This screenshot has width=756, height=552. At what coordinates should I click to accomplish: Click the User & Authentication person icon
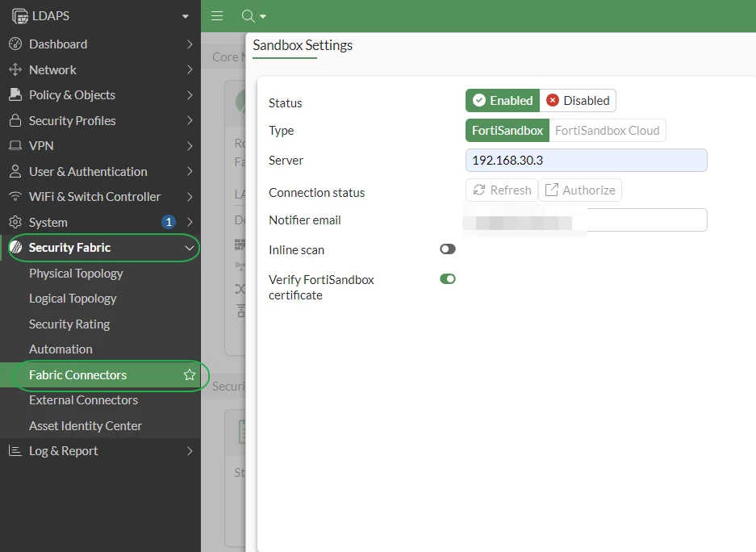coord(15,171)
